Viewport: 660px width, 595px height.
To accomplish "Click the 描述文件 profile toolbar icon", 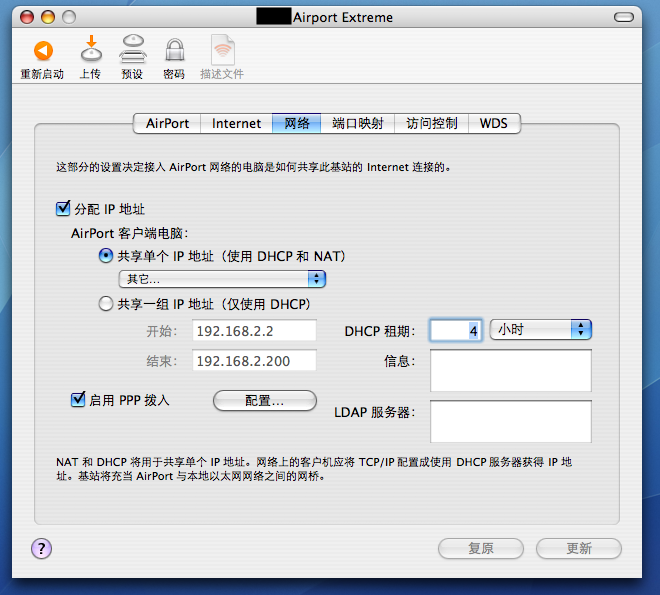I will pos(222,49).
